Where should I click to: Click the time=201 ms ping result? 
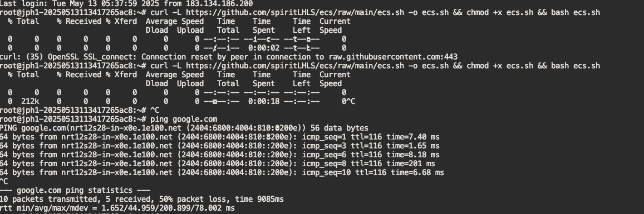point(411,163)
